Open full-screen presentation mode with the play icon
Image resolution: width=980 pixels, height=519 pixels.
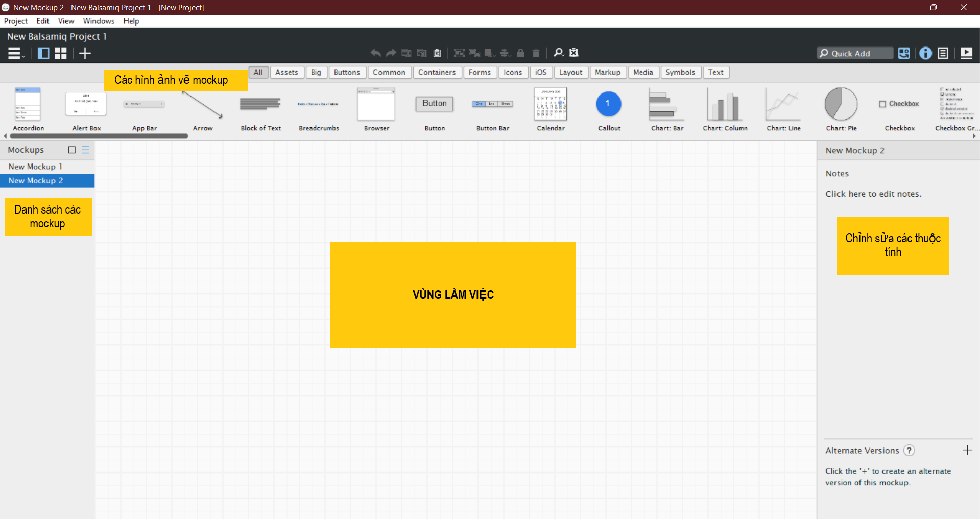click(966, 53)
